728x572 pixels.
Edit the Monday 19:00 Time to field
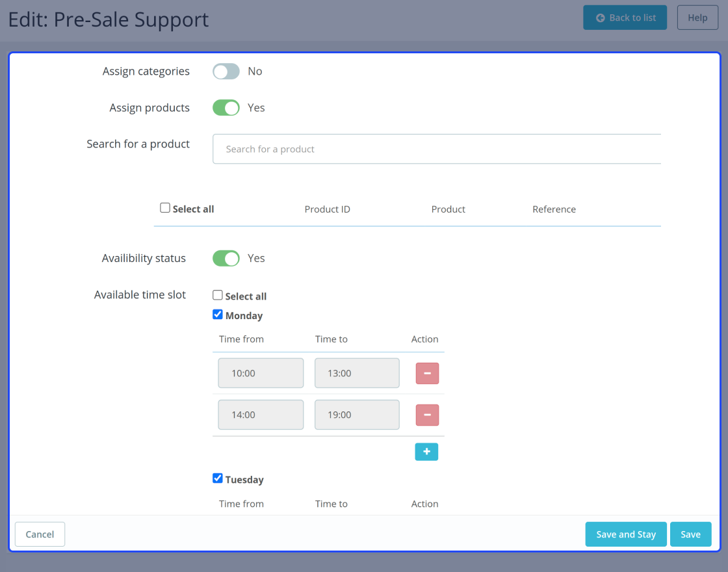pyautogui.click(x=357, y=415)
